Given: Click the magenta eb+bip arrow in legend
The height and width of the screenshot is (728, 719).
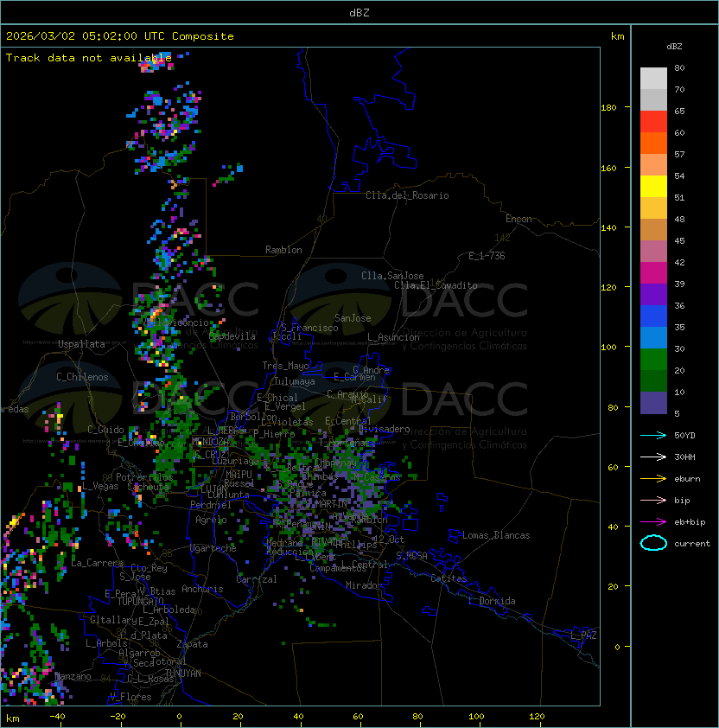Looking at the screenshot, I should point(653,522).
